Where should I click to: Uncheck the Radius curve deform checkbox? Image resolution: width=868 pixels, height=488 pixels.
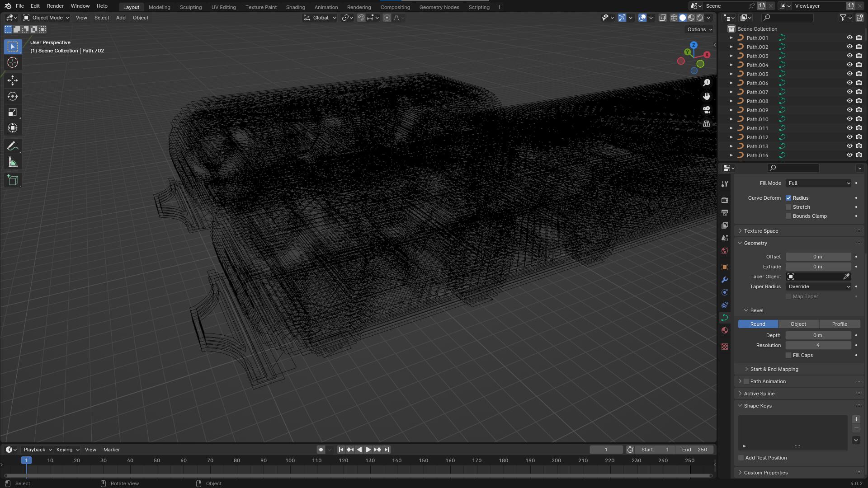click(788, 198)
